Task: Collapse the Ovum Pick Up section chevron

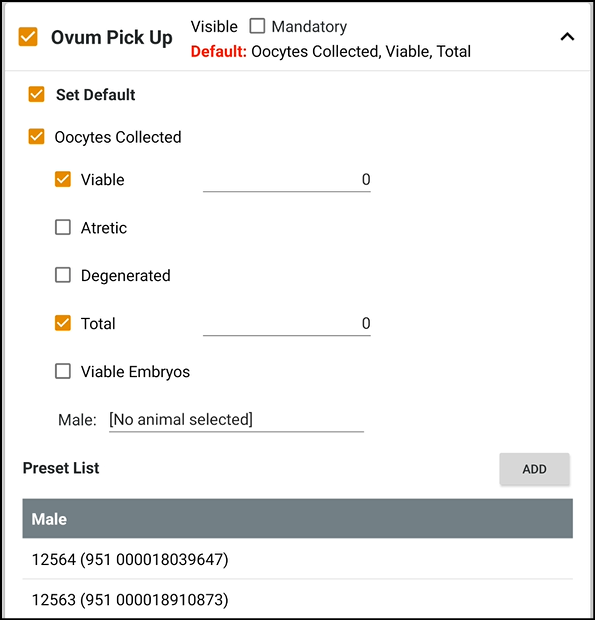Action: click(567, 37)
